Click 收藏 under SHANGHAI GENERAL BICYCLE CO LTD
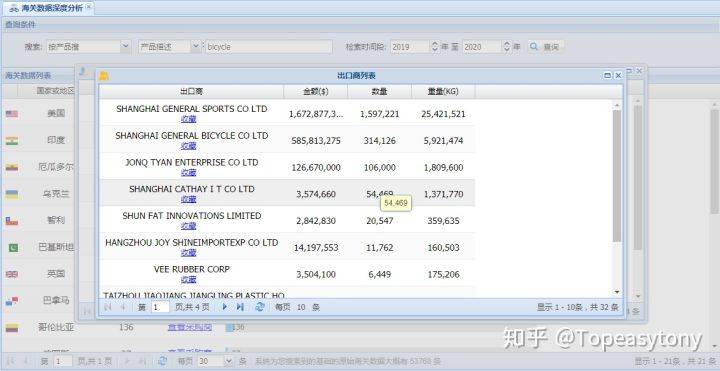 188,146
